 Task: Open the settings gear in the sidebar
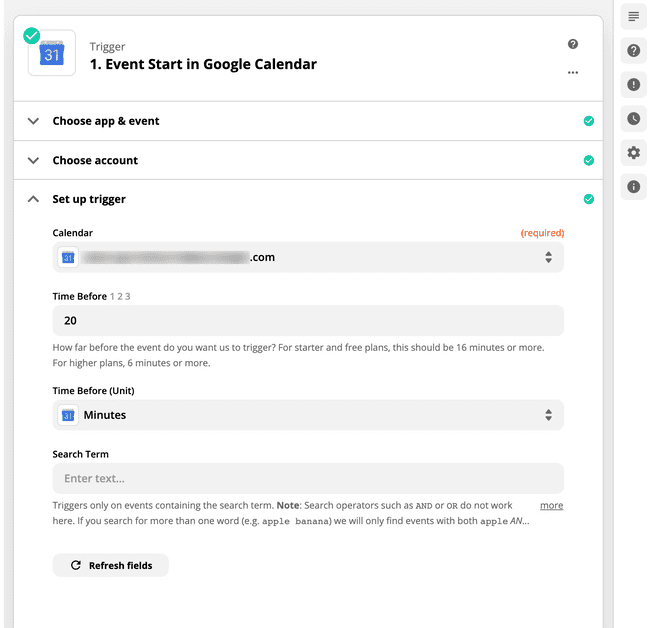coord(633,153)
